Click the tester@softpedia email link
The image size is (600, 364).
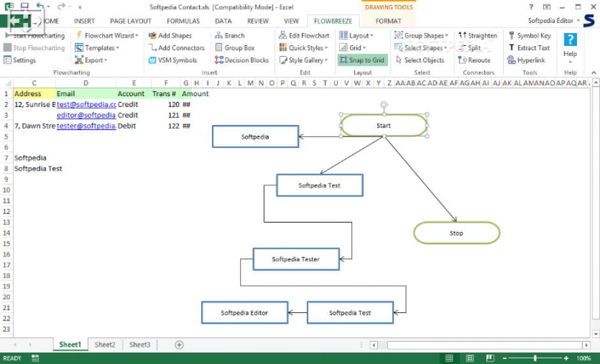(x=86, y=126)
